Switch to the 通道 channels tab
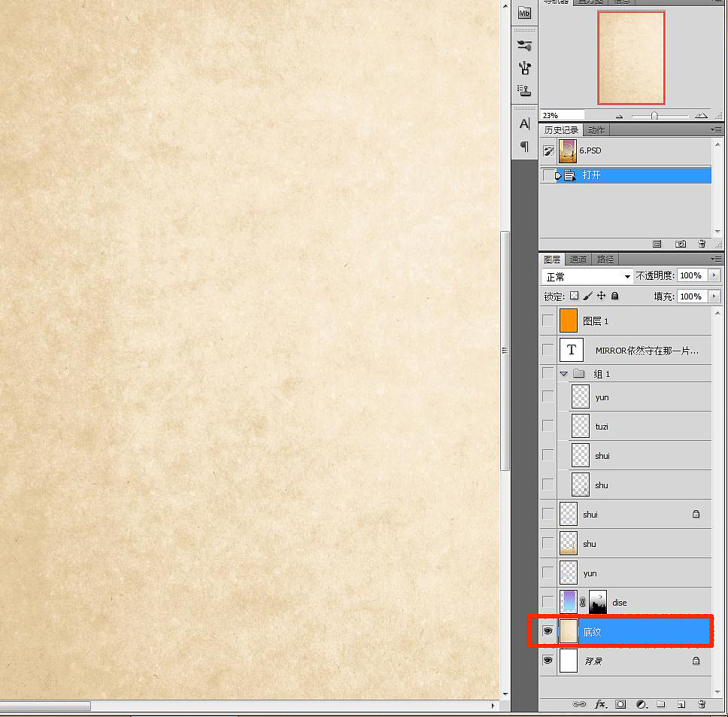Screen dimensions: 728x717 578,260
